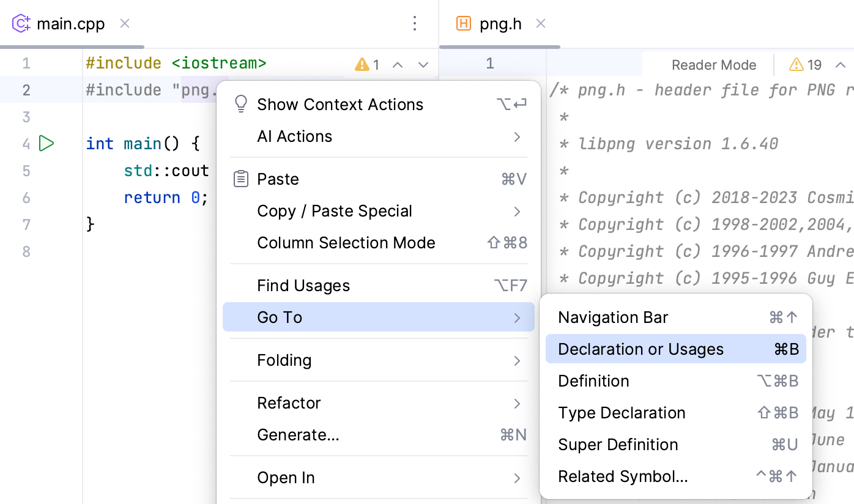Click the clipboard Paste icon in the menu
The image size is (854, 504).
point(241,179)
